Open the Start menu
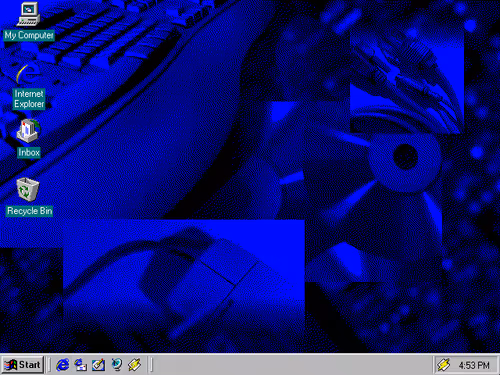The width and height of the screenshot is (500, 375). [x=23, y=365]
